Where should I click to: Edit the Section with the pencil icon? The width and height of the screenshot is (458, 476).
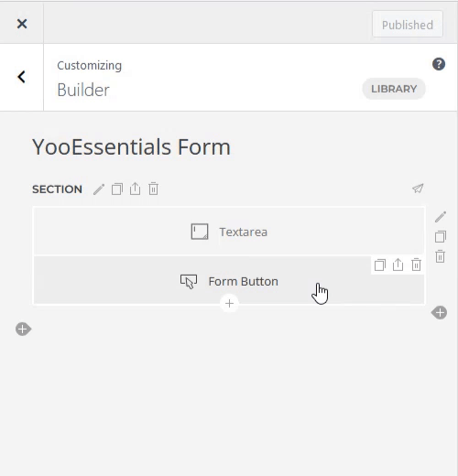click(99, 189)
